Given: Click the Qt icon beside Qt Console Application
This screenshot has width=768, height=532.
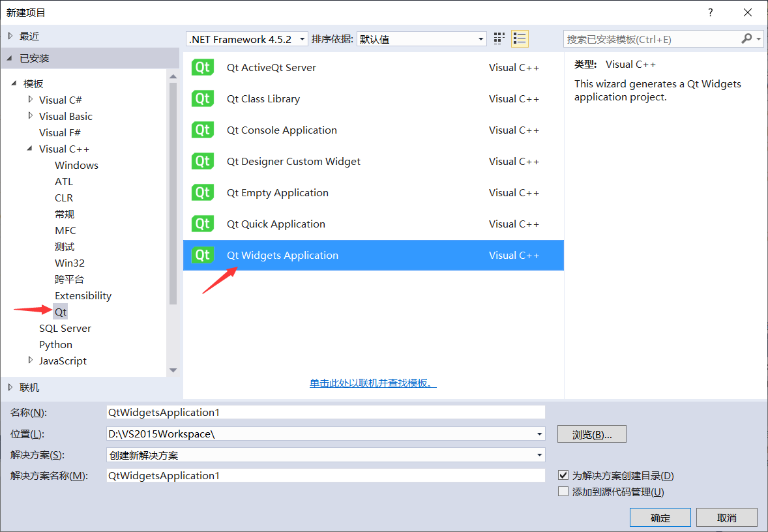Looking at the screenshot, I should [203, 130].
